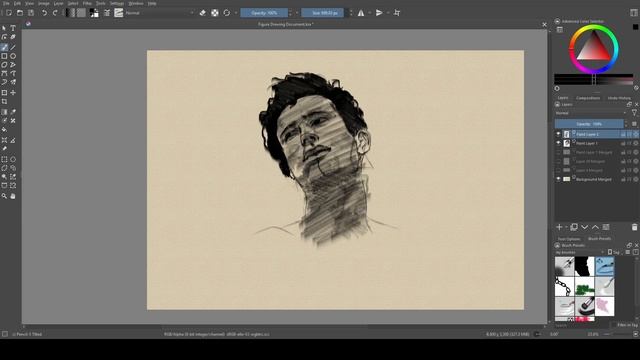Screen dimensions: 640x360
Task: Select the Ellipse tool
Action: coord(13,56)
